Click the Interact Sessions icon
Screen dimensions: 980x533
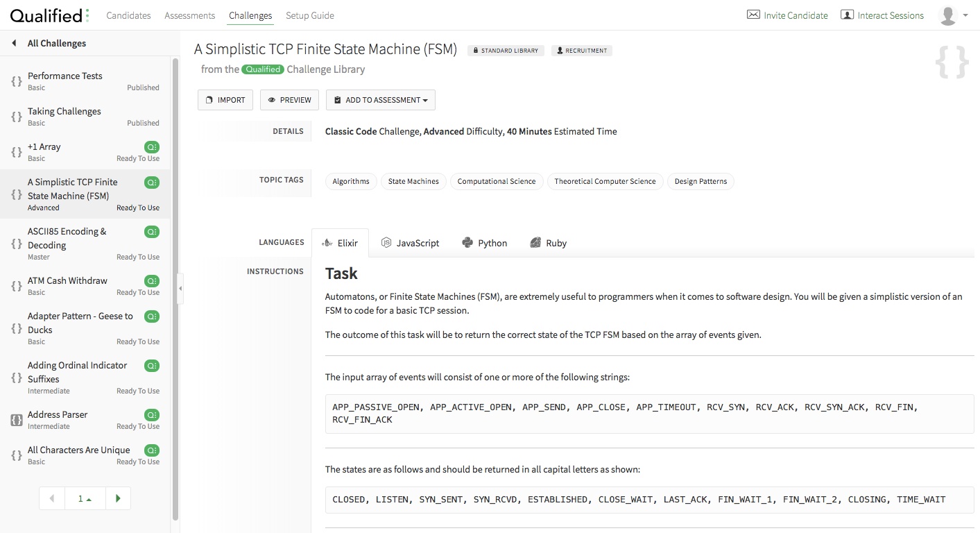[x=847, y=15]
